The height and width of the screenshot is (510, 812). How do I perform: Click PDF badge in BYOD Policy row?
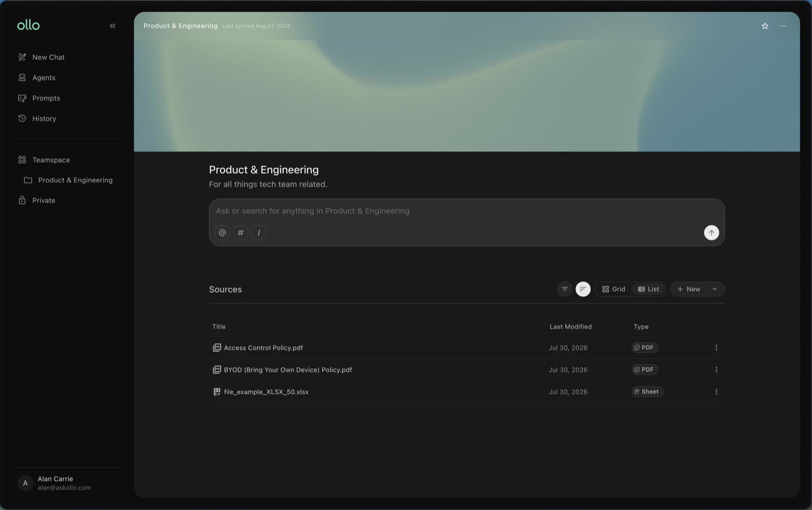click(645, 370)
